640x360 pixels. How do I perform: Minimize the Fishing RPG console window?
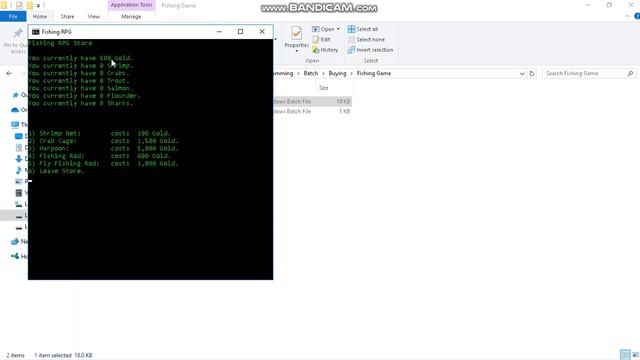point(219,32)
